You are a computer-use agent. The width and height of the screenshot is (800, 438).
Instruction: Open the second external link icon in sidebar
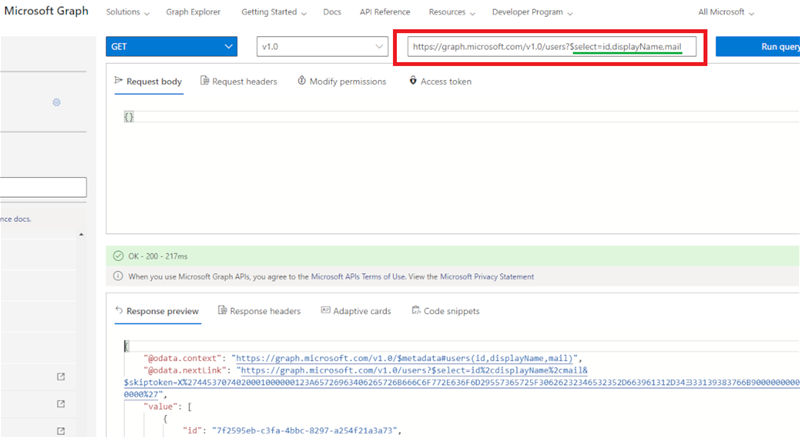click(61, 404)
